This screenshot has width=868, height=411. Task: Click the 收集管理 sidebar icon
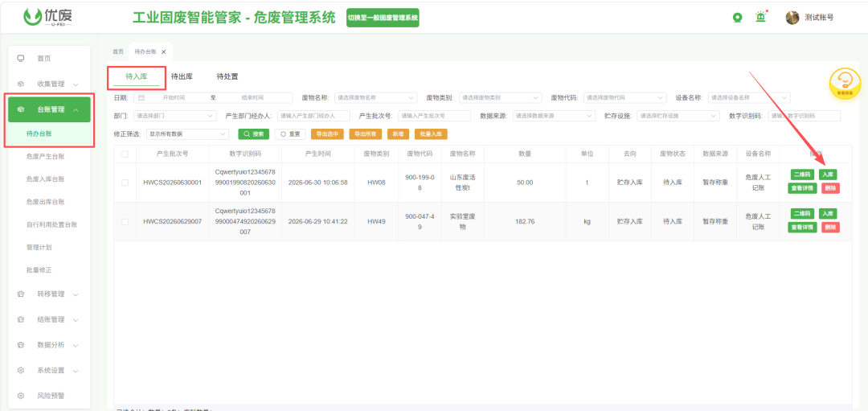pyautogui.click(x=21, y=84)
